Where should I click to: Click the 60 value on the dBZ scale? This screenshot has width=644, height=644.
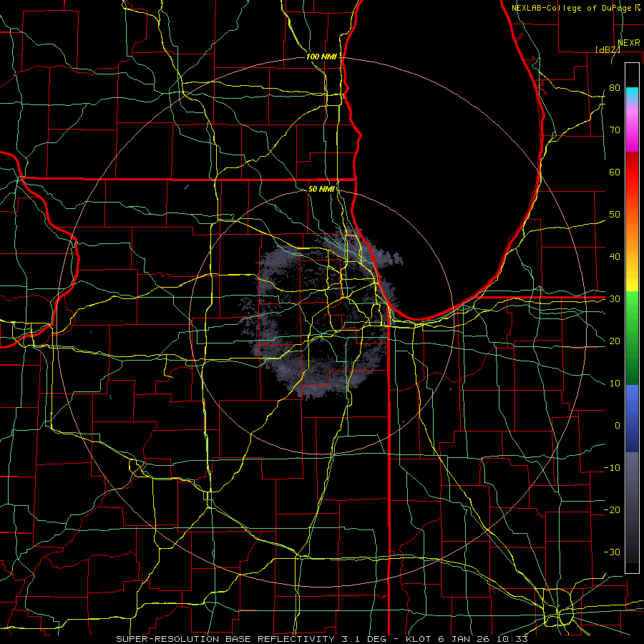[615, 172]
